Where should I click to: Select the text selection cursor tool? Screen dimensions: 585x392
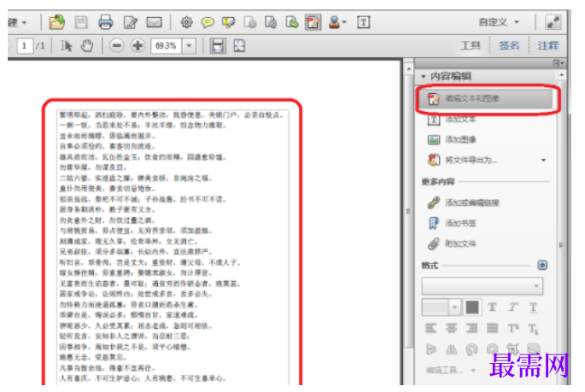tap(67, 46)
